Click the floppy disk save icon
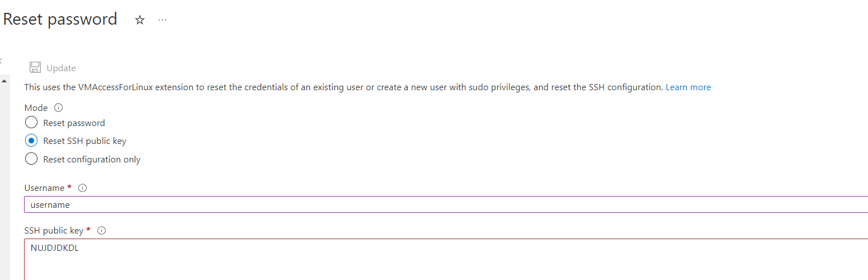 [x=35, y=68]
